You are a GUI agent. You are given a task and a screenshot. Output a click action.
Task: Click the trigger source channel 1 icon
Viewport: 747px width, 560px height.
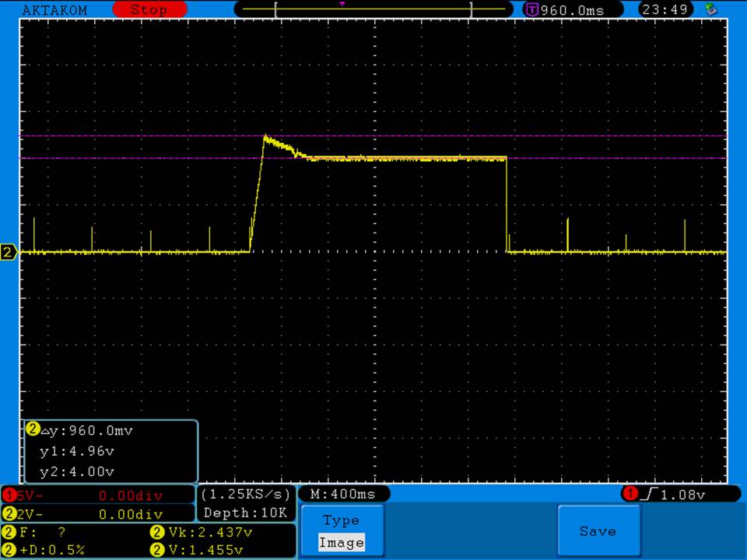click(x=629, y=494)
